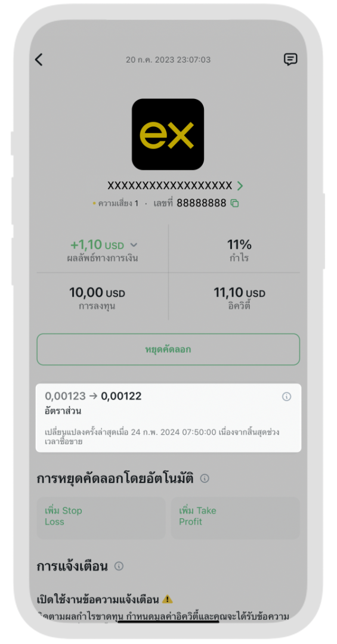This screenshot has height=644, width=337.
Task: Tap the info icon in อัตราส่วน card
Action: coord(286,397)
